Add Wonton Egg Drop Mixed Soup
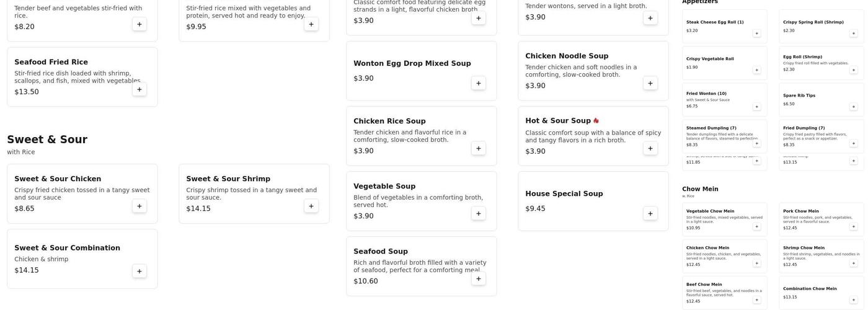Image resolution: width=868 pixels, height=310 pixels. [479, 83]
